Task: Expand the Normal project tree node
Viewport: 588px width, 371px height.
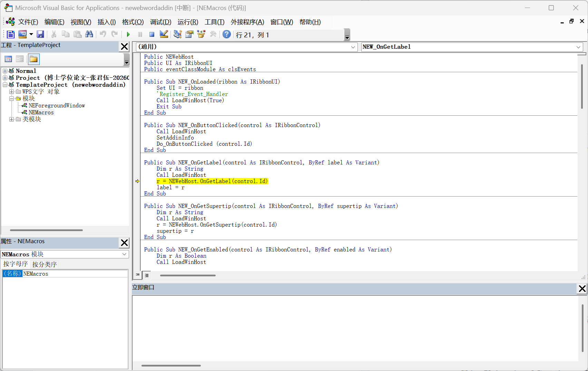Action: (x=5, y=71)
